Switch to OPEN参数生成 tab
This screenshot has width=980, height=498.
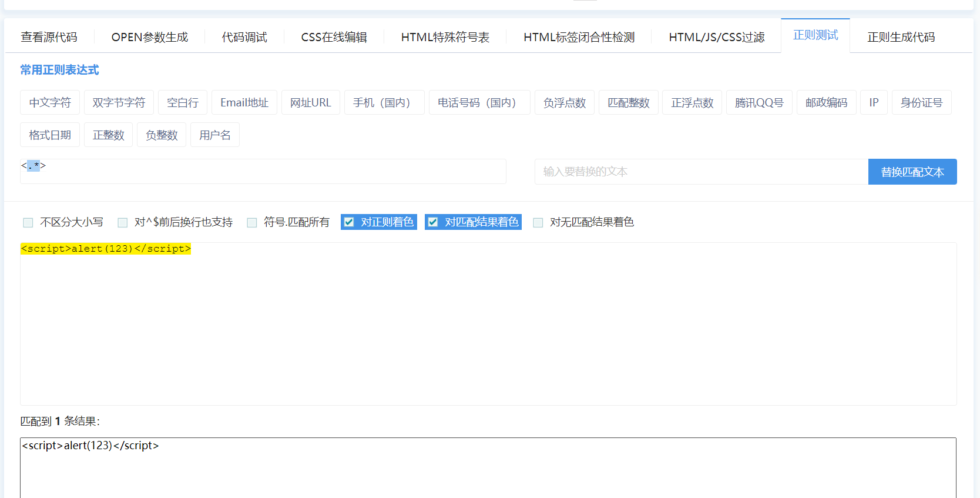[x=150, y=37]
